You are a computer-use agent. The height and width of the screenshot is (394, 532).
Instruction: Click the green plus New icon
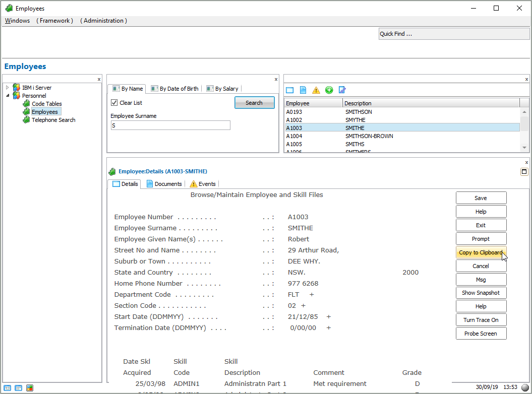tap(329, 90)
